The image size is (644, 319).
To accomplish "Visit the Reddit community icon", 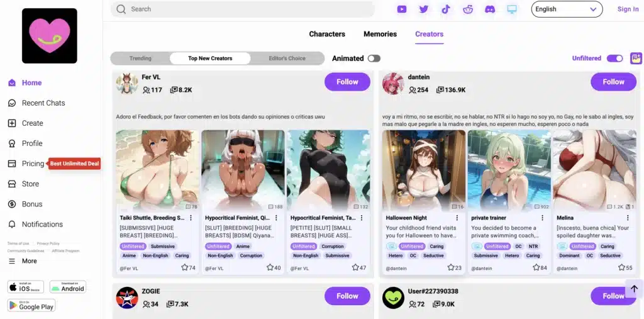I will pos(468,9).
